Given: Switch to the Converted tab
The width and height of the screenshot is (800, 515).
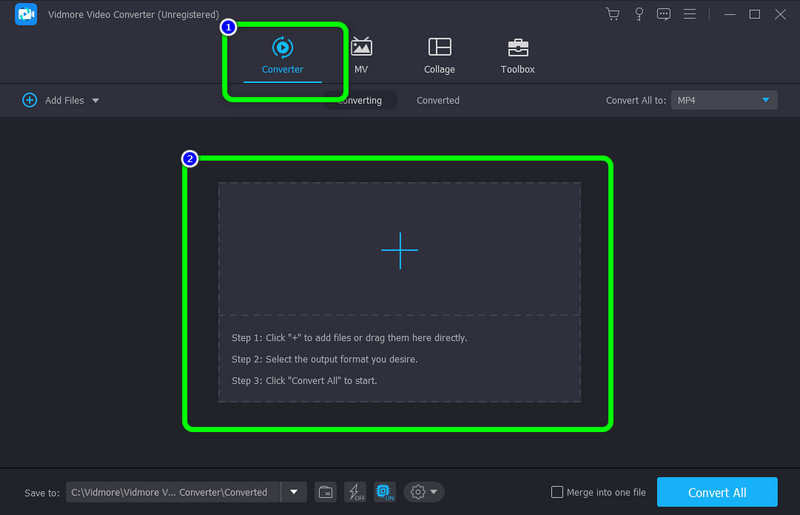Looking at the screenshot, I should 438,100.
